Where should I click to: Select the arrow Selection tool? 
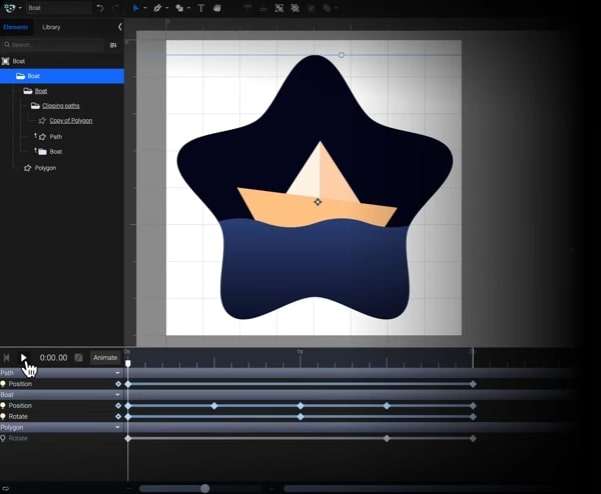[136, 8]
